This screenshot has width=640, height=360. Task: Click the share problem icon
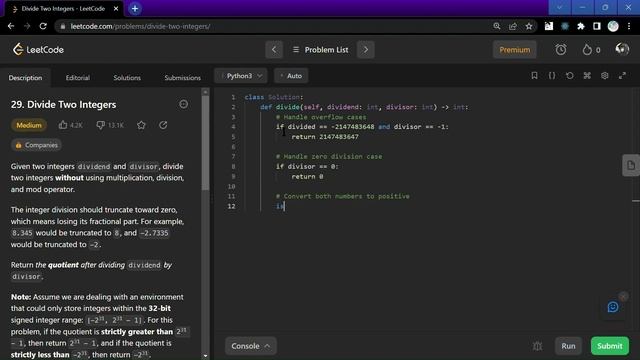(x=163, y=125)
